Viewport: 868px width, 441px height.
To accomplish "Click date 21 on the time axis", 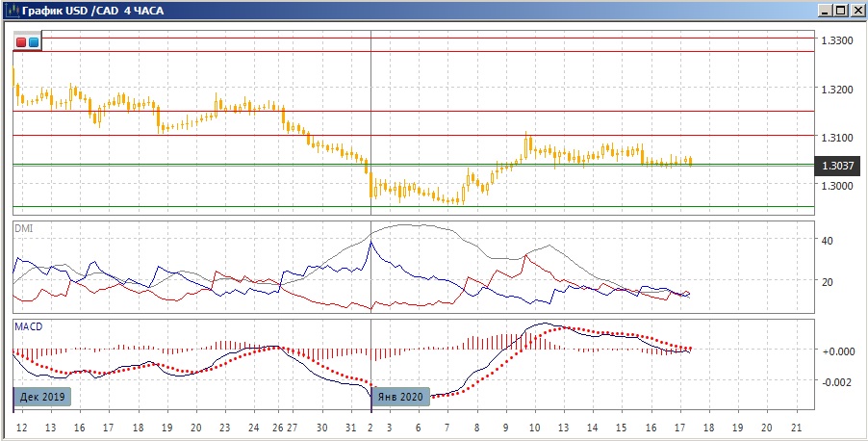I will pyautogui.click(x=797, y=428).
